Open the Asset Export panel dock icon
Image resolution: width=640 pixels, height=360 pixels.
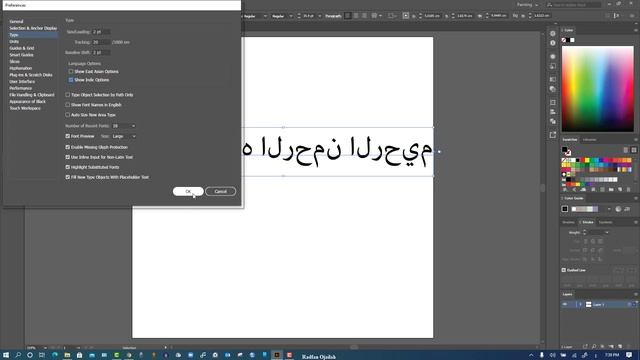(553, 135)
